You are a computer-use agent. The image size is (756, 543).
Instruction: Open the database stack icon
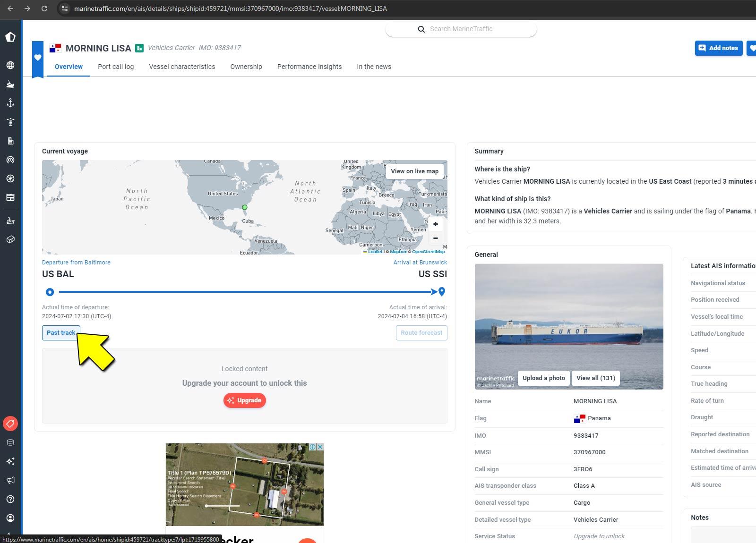click(x=10, y=442)
